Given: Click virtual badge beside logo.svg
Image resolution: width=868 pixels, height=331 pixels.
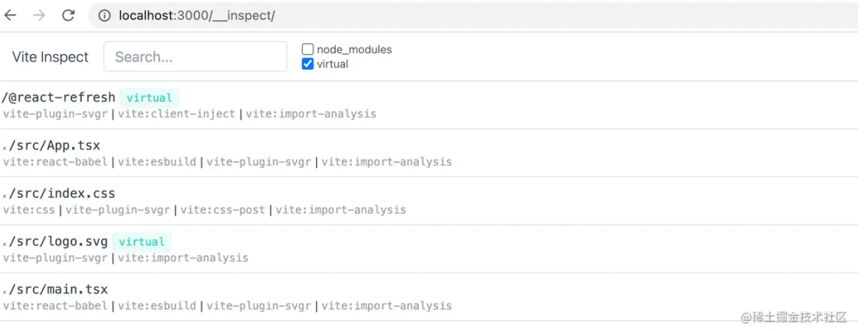Looking at the screenshot, I should pos(142,242).
